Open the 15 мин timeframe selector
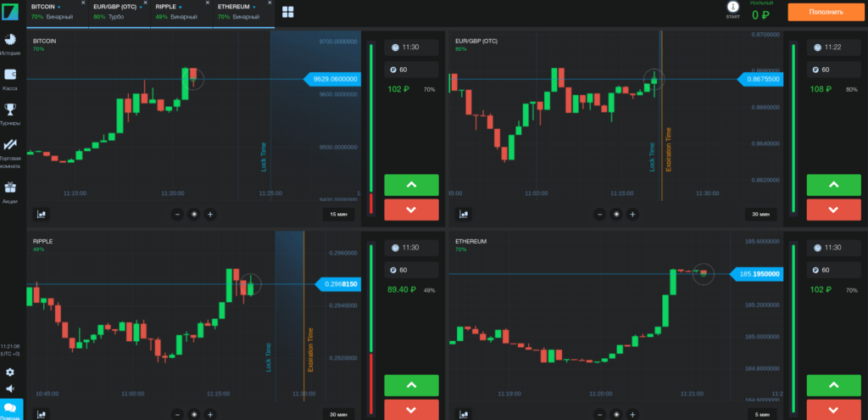This screenshot has height=420, width=868. [338, 214]
